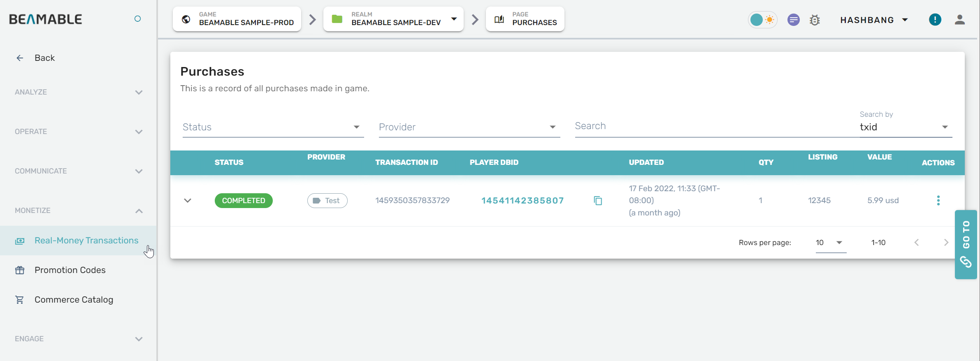The width and height of the screenshot is (980, 361).
Task: Click the alert notification icon
Action: click(x=935, y=20)
